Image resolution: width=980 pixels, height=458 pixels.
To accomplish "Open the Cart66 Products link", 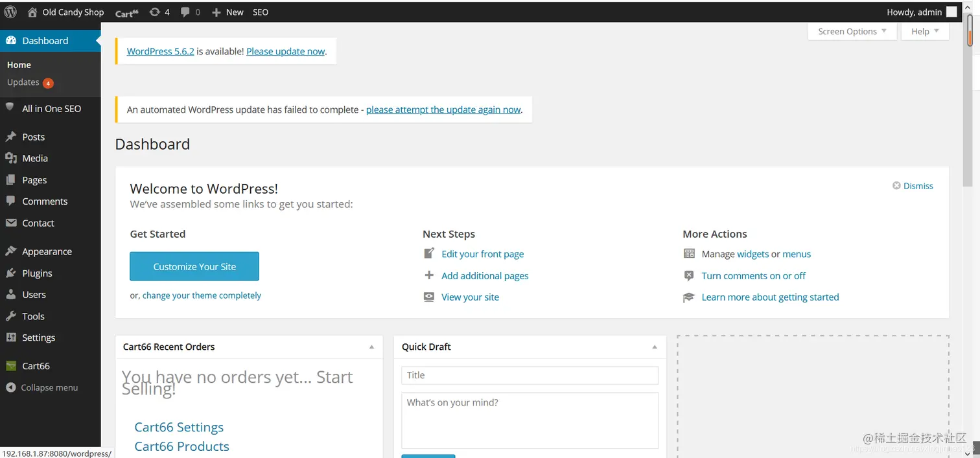I will coord(181,446).
